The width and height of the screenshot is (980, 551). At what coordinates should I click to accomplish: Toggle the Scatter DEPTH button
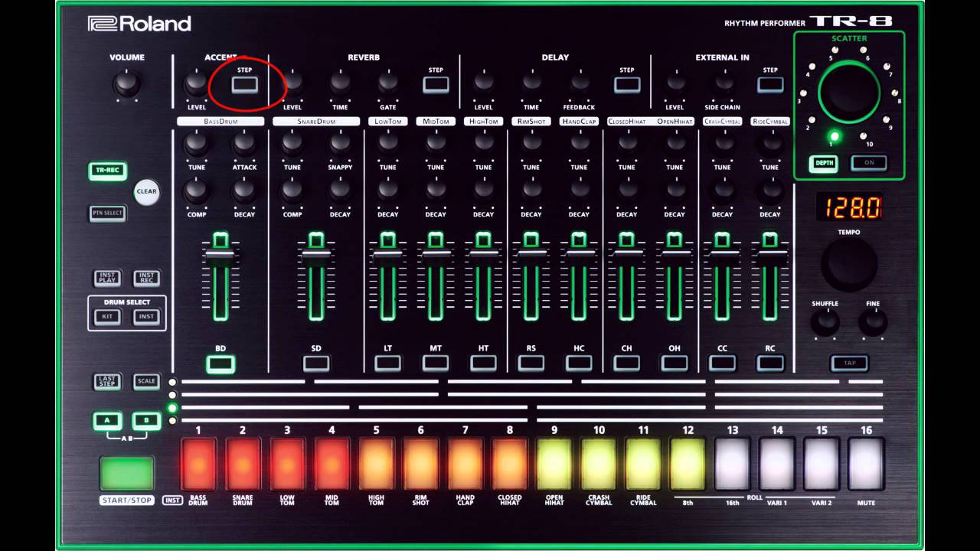click(824, 163)
